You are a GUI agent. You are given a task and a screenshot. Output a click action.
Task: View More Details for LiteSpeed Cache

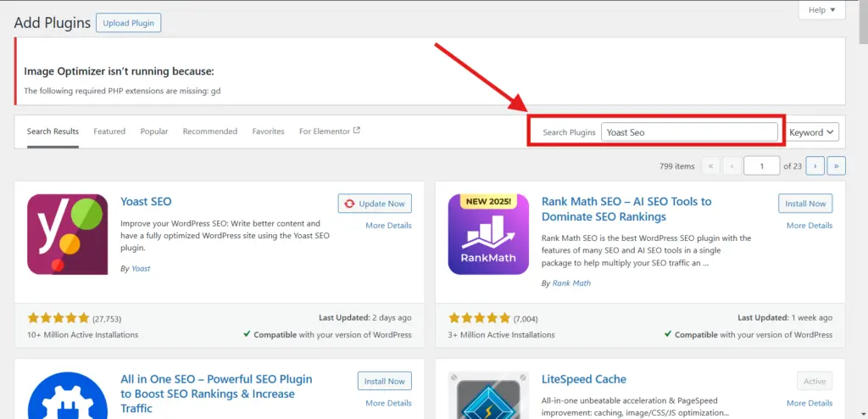point(810,403)
